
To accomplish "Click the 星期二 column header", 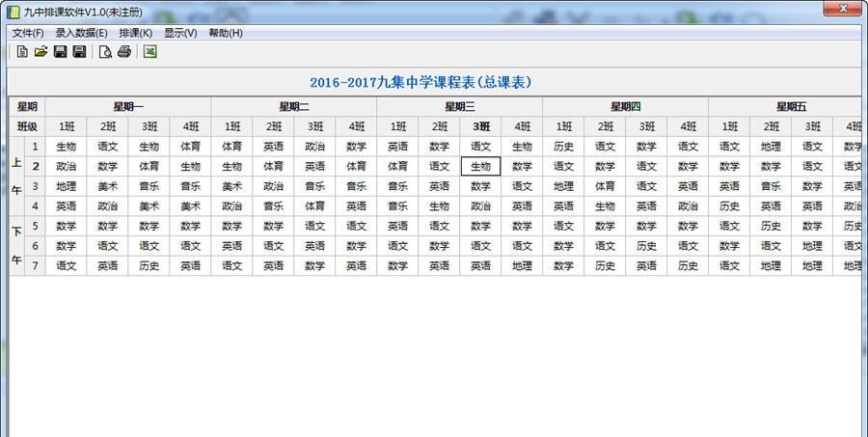I will [x=294, y=107].
